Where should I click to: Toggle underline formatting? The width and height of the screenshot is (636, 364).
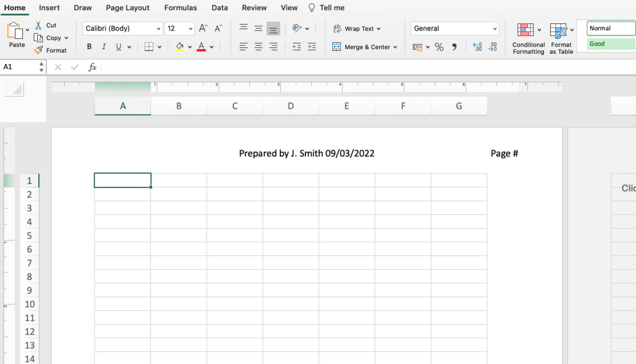pos(119,46)
